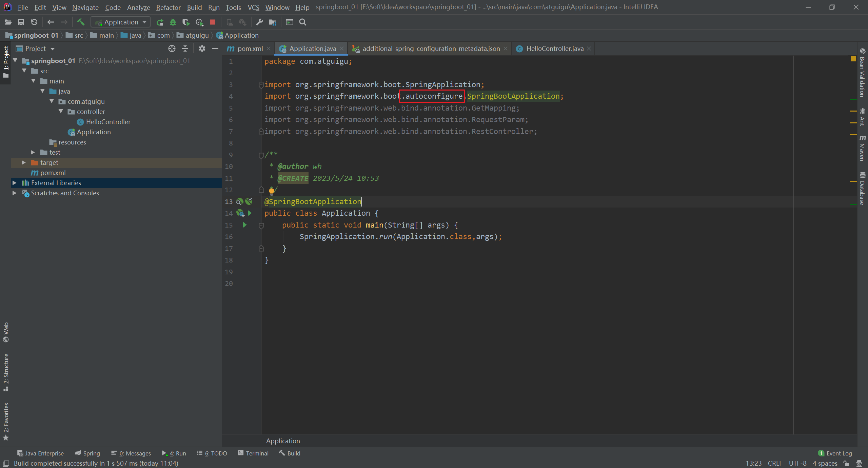Click fold marker beside main method line 15
This screenshot has height=468, width=868.
coord(261,225)
